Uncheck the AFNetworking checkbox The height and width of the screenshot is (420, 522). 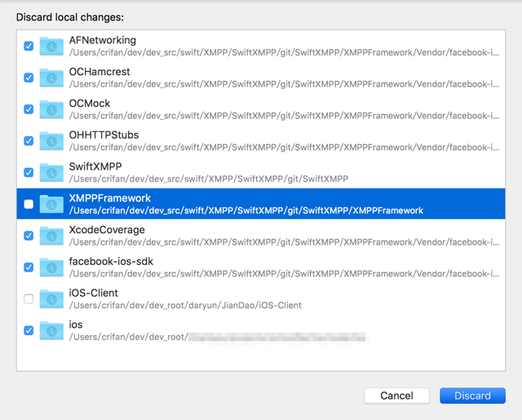(29, 46)
